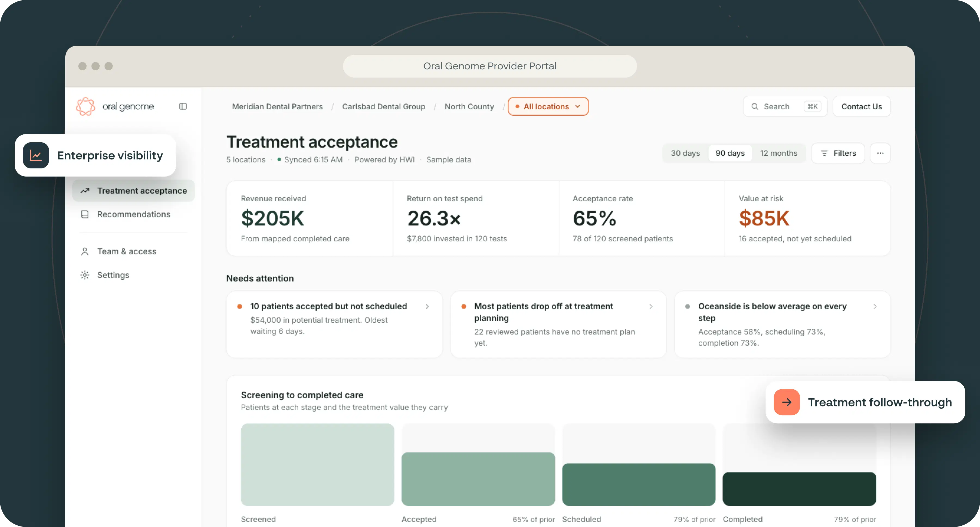
Task: Select the 90 days range
Action: coord(730,153)
